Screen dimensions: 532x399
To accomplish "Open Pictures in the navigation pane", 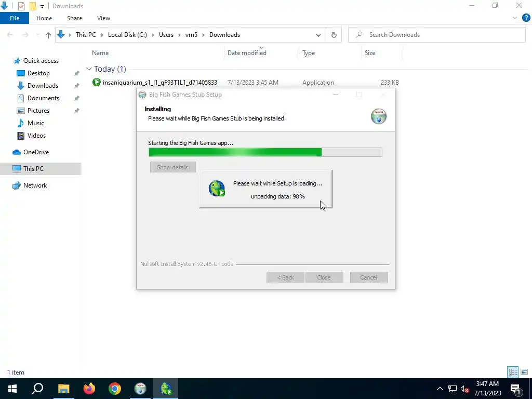I will point(38,111).
